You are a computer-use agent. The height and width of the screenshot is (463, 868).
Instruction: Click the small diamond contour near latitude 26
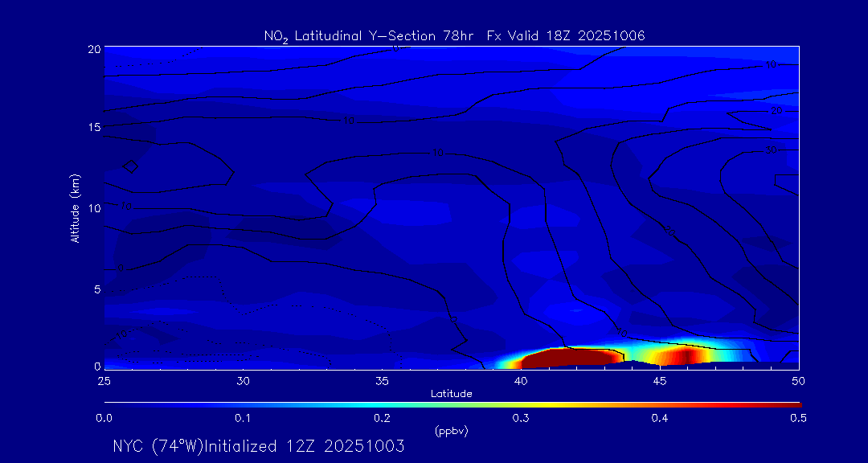point(131,166)
